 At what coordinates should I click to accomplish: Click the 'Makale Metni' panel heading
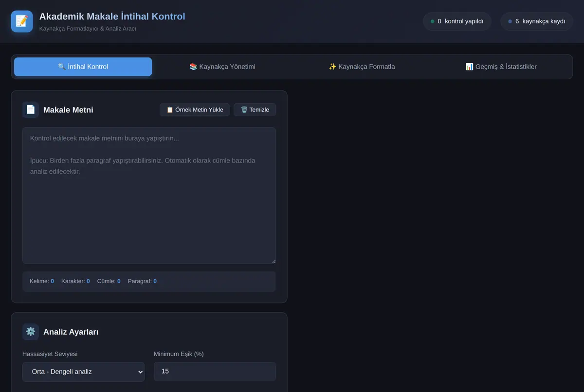(68, 110)
